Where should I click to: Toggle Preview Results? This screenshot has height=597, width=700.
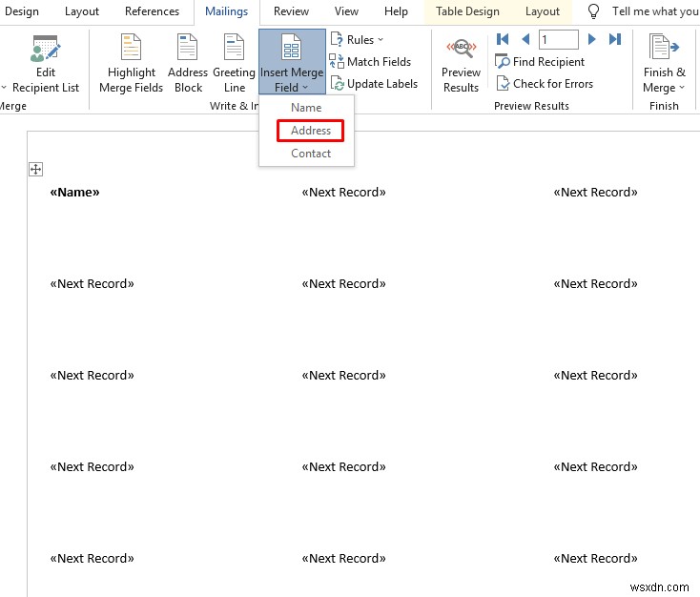(x=461, y=65)
